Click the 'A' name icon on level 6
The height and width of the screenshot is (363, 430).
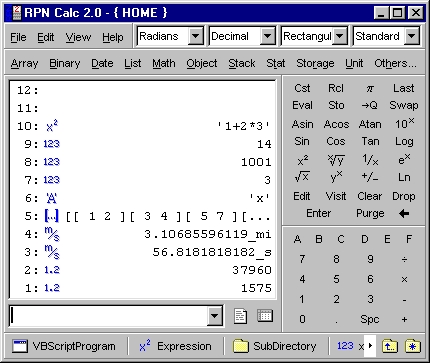coord(51,198)
